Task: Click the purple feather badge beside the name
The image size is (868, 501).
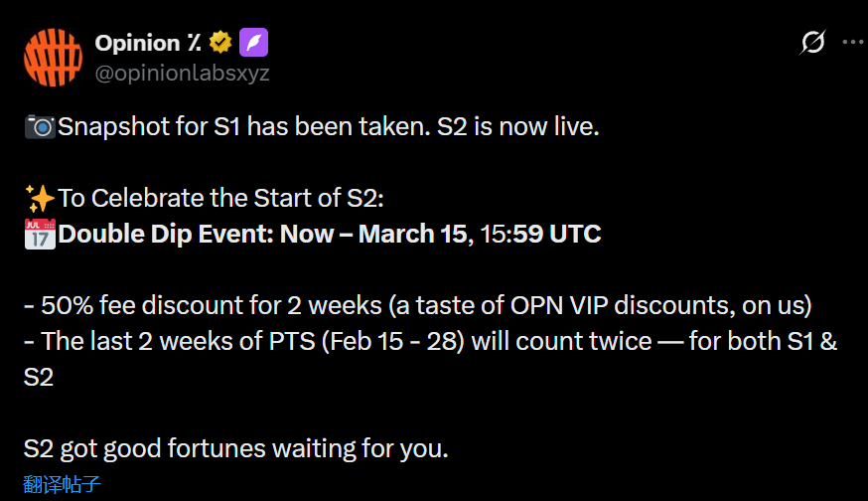Action: pyautogui.click(x=253, y=43)
